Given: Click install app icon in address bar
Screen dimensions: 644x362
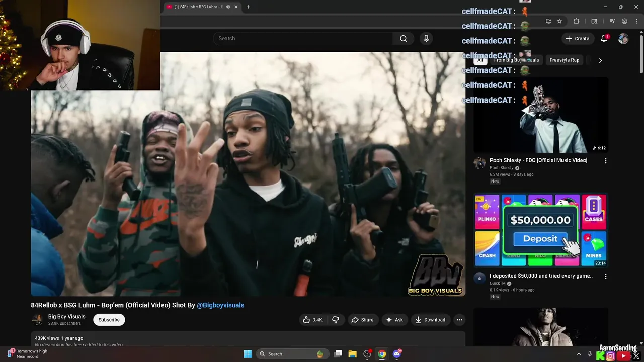Looking at the screenshot, I should (548, 21).
